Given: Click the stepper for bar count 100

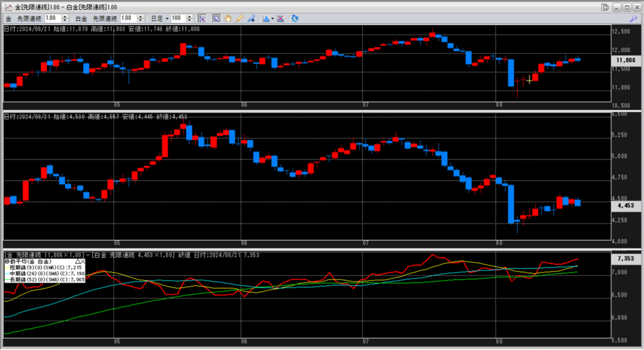Looking at the screenshot, I should (x=190, y=18).
